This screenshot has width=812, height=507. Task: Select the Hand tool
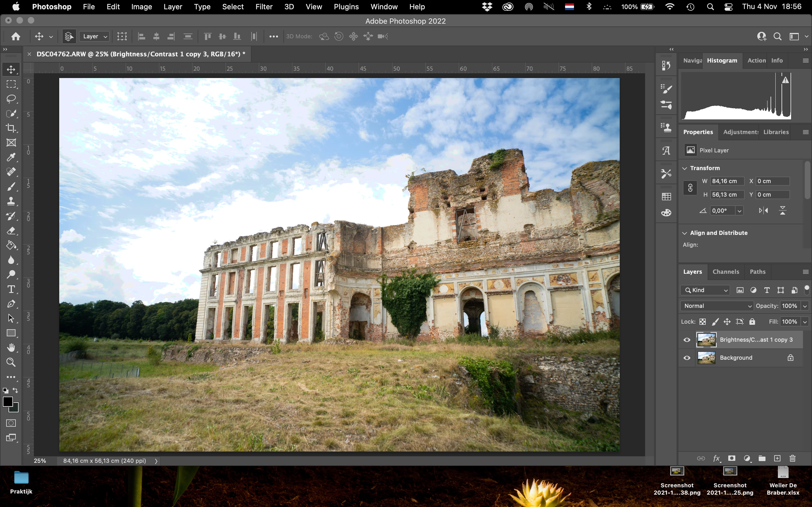tap(11, 347)
